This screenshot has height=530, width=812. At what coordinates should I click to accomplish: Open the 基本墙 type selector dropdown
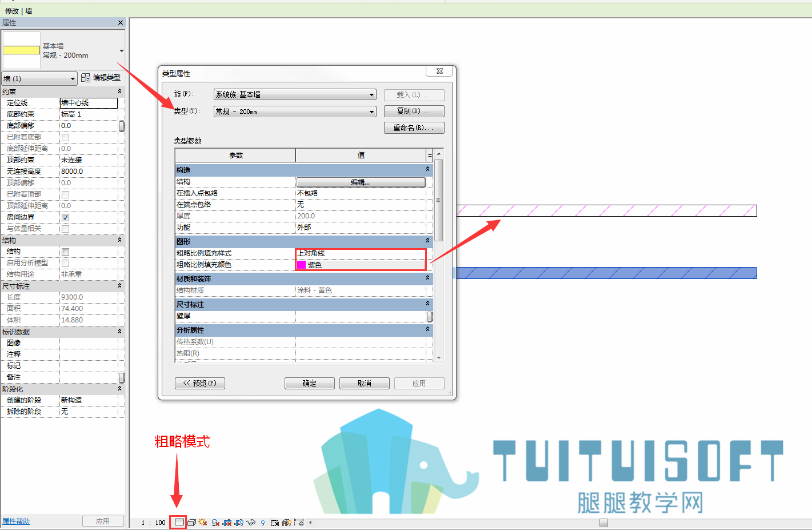121,51
